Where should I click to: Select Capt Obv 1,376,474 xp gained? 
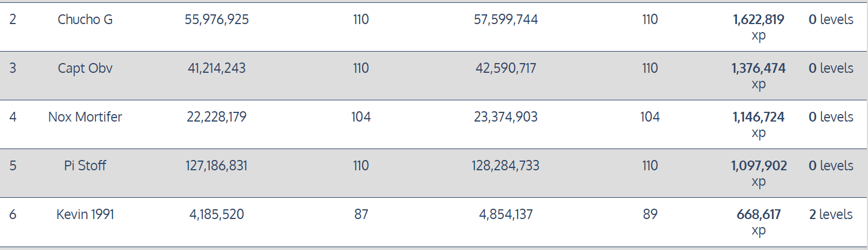(758, 76)
